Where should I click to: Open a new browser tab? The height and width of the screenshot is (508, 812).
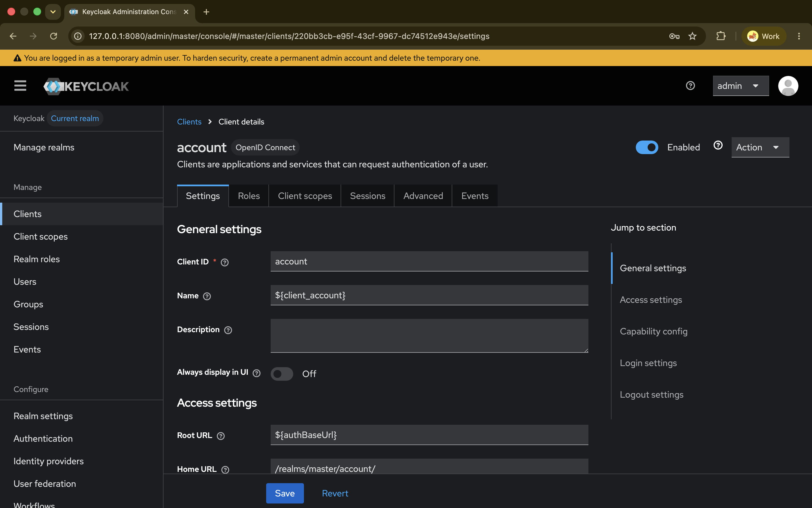click(x=206, y=12)
